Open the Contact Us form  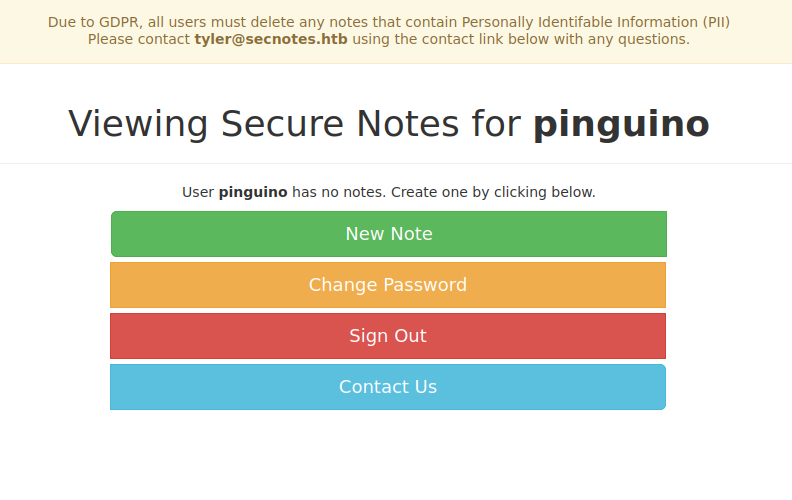pos(388,387)
